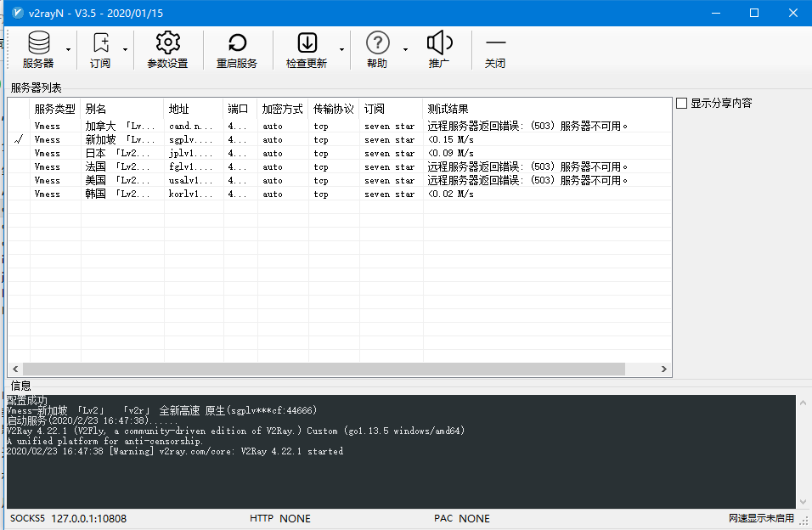Viewport: 812px width, 530px height.
Task: Click the horizontal scrollbar right arrow
Action: [x=664, y=369]
